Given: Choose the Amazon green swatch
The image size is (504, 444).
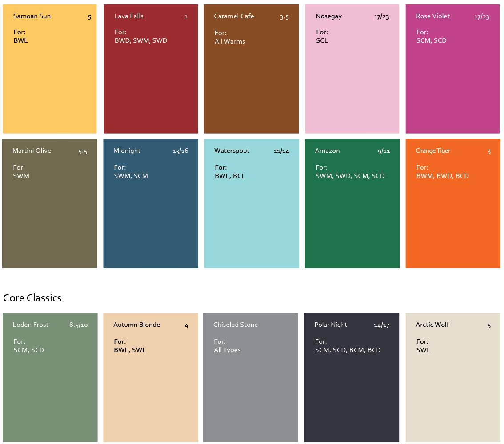Looking at the screenshot, I should 352,203.
